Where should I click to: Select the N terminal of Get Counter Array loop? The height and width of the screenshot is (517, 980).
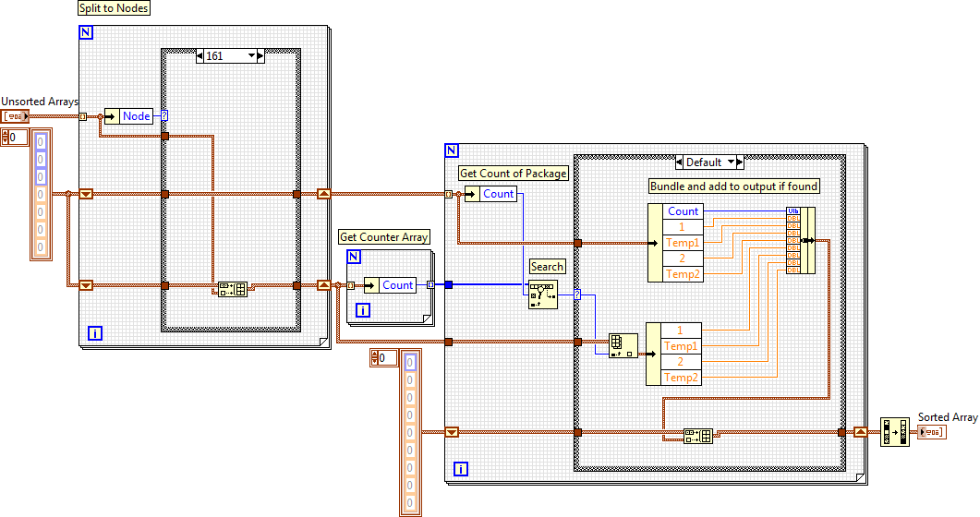(354, 257)
